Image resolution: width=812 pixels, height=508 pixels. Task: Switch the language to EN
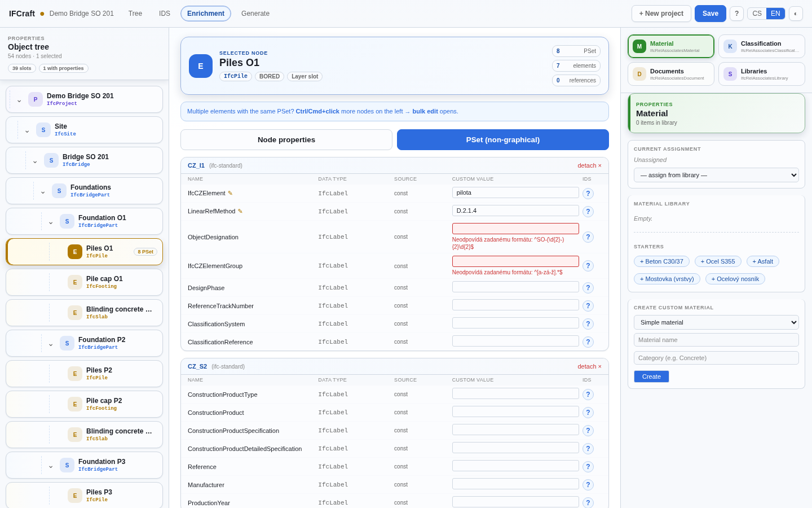[x=775, y=14]
